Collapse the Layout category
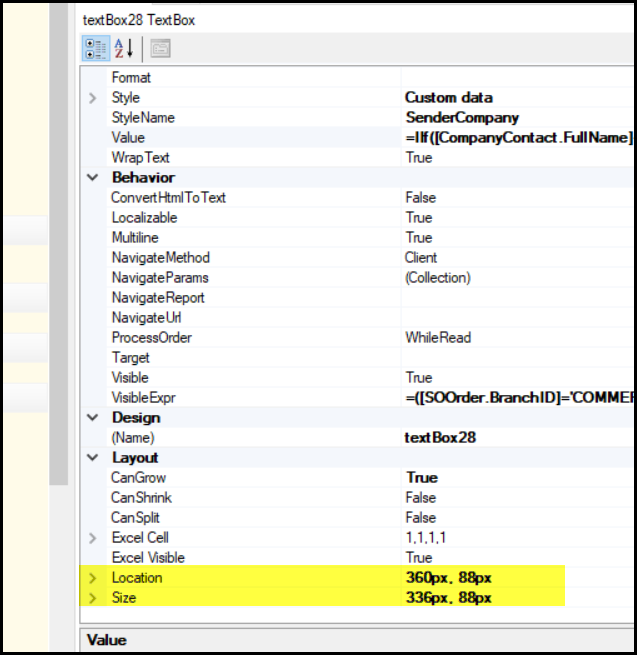Screen dimensions: 637x655 pos(93,458)
